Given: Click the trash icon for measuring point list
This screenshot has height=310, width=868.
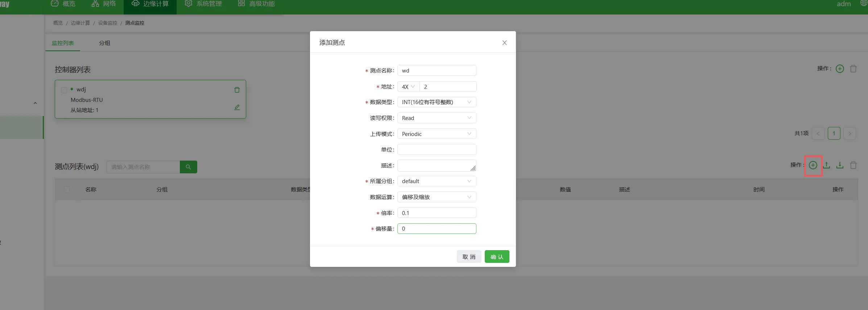Looking at the screenshot, I should (x=853, y=165).
